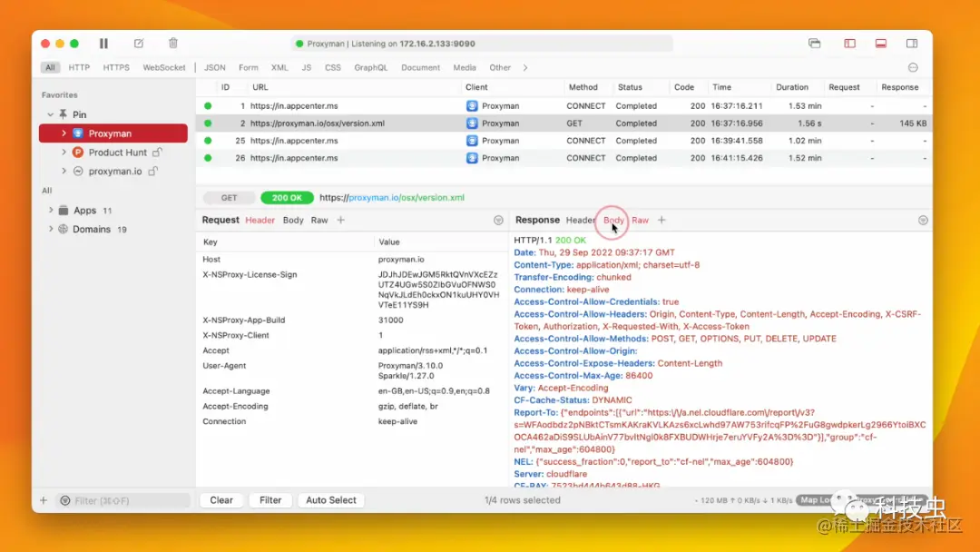The image size is (980, 552).
Task: Click the Domains globe icon
Action: coord(64,229)
